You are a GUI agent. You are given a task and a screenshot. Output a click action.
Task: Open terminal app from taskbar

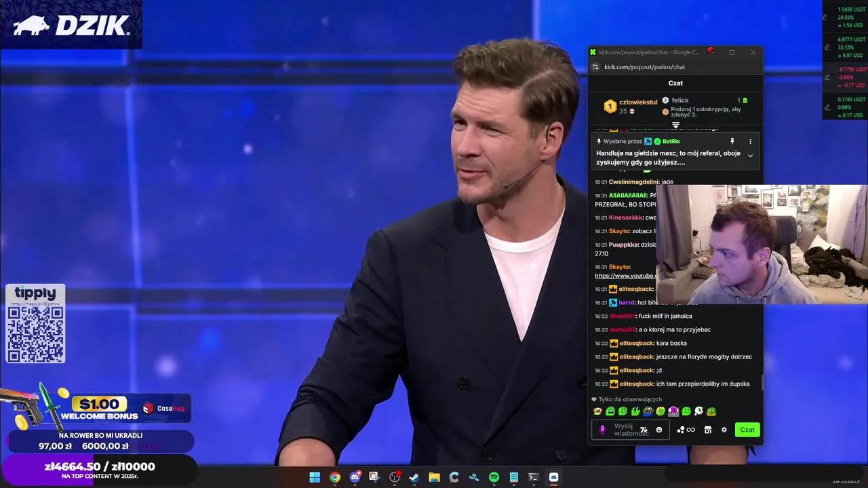[x=534, y=477]
